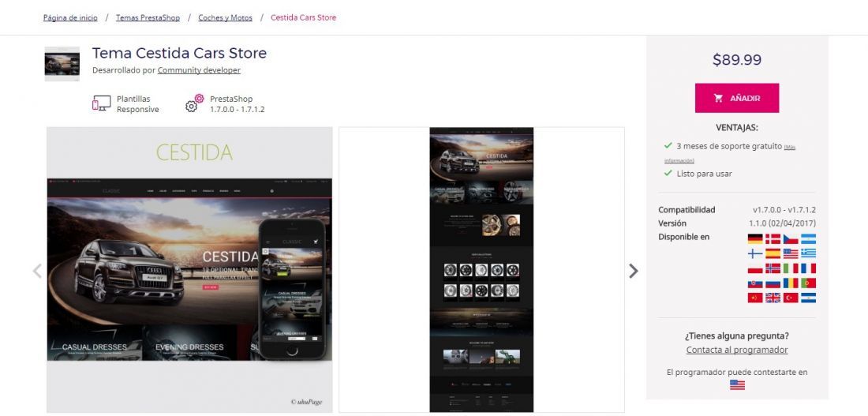
Task: Click the 'Disponible en' label
Action: click(683, 237)
